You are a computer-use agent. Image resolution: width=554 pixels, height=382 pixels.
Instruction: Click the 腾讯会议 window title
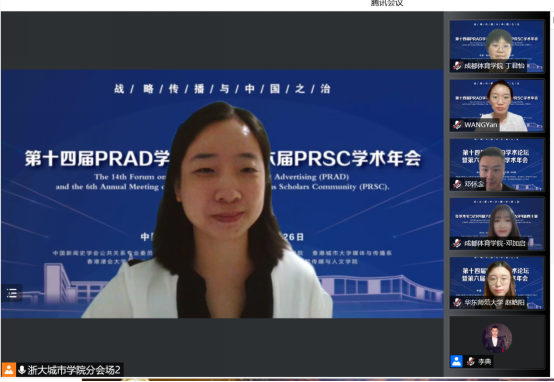point(387,3)
